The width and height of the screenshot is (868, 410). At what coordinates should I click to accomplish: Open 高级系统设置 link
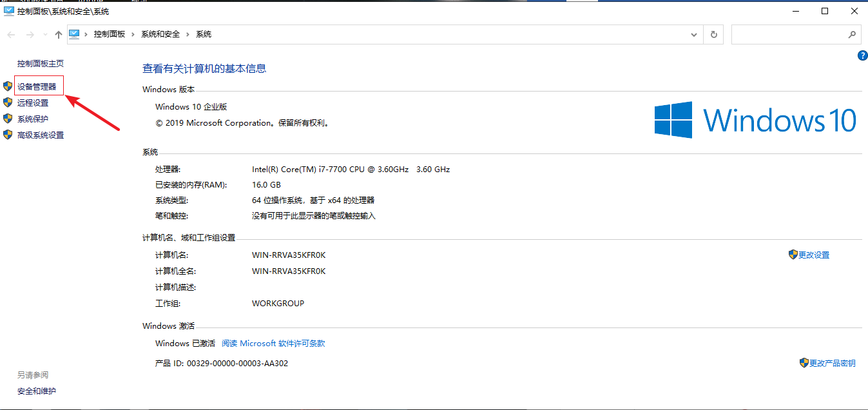(41, 135)
